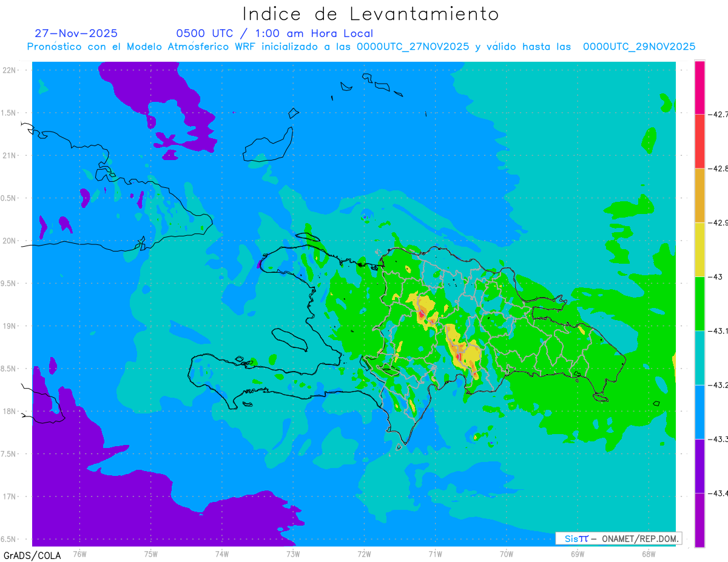Click the '69W' longitude label
Viewport: 728px width, 562px height.
[x=578, y=554]
